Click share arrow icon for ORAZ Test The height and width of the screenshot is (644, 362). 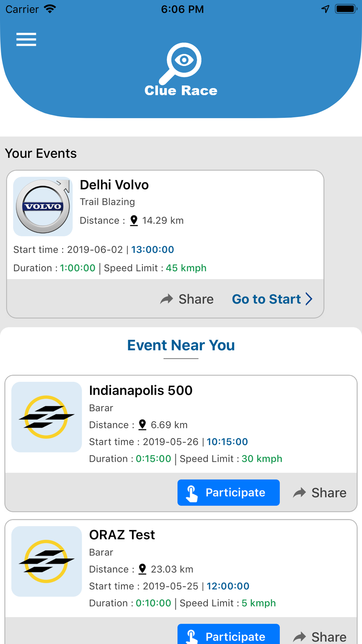click(x=300, y=636)
